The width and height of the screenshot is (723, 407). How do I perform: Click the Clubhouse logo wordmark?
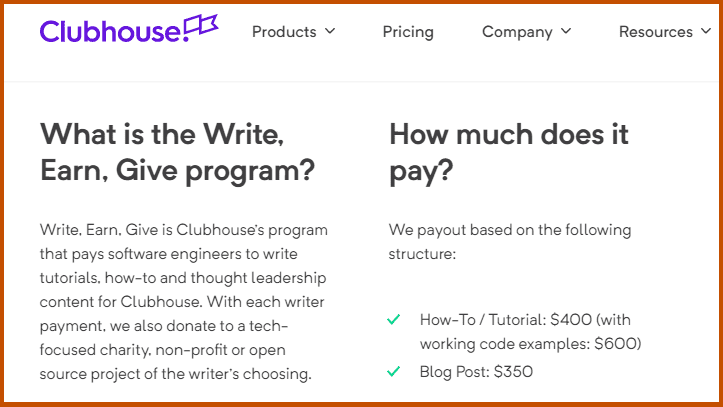[111, 32]
